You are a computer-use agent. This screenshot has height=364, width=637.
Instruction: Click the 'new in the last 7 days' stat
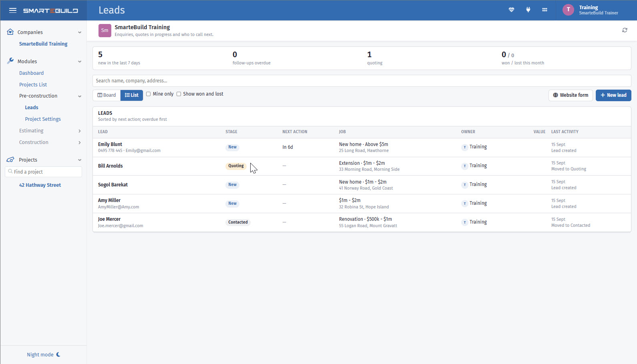point(119,58)
